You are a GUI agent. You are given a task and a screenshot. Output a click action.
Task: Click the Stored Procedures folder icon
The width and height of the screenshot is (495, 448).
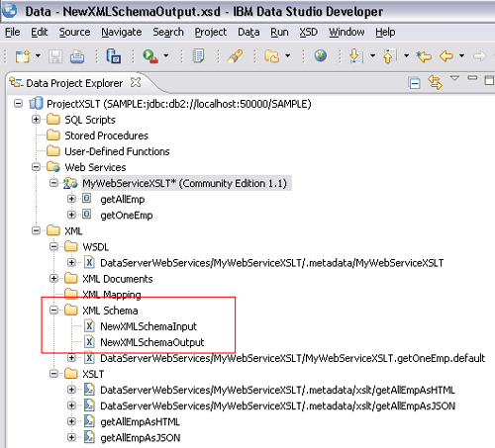[x=53, y=135]
